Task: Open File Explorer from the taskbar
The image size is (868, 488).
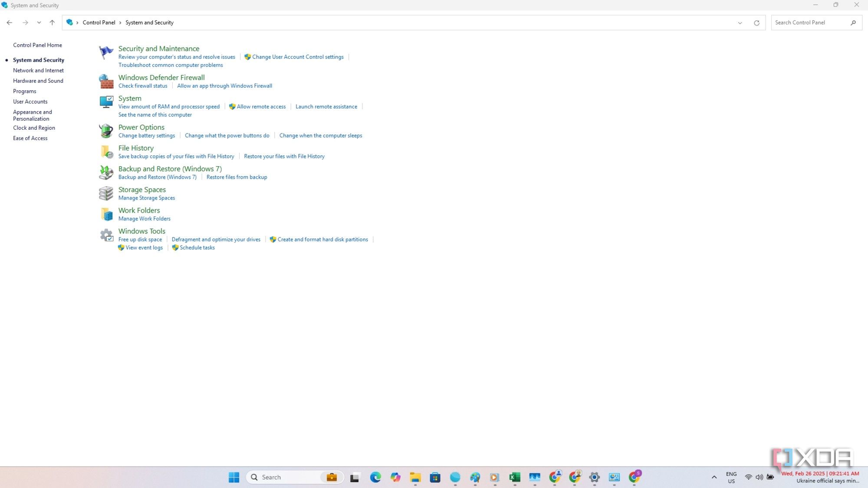Action: (415, 477)
